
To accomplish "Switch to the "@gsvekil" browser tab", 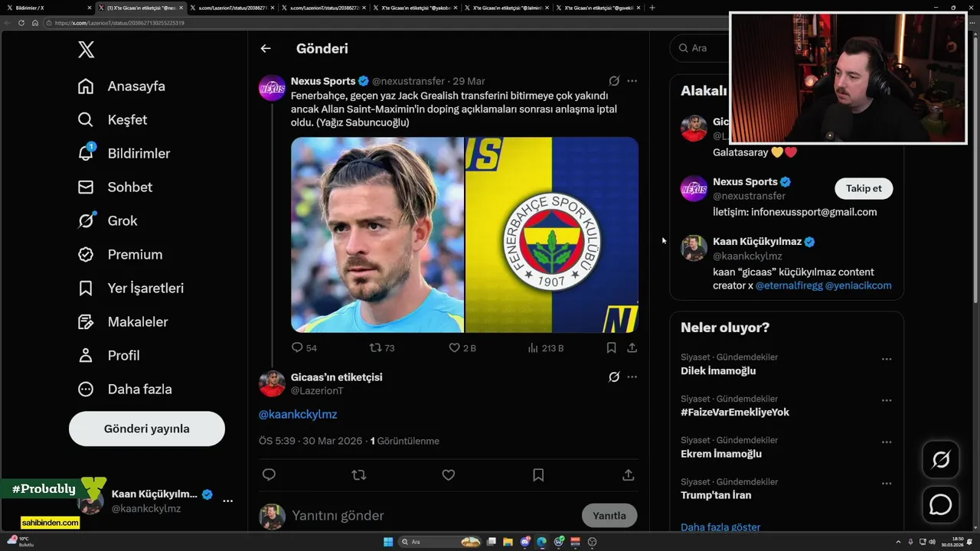I will 599,8.
